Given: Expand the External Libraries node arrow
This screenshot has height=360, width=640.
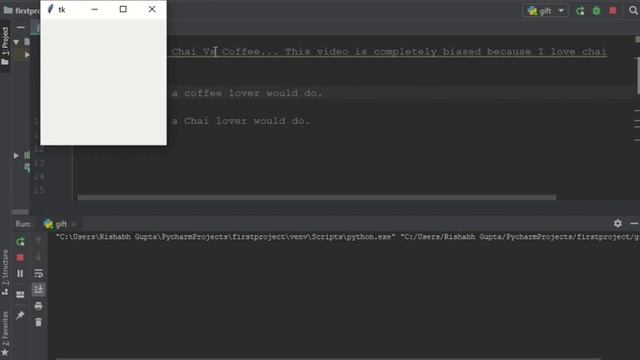Looking at the screenshot, I should pyautogui.click(x=16, y=156).
